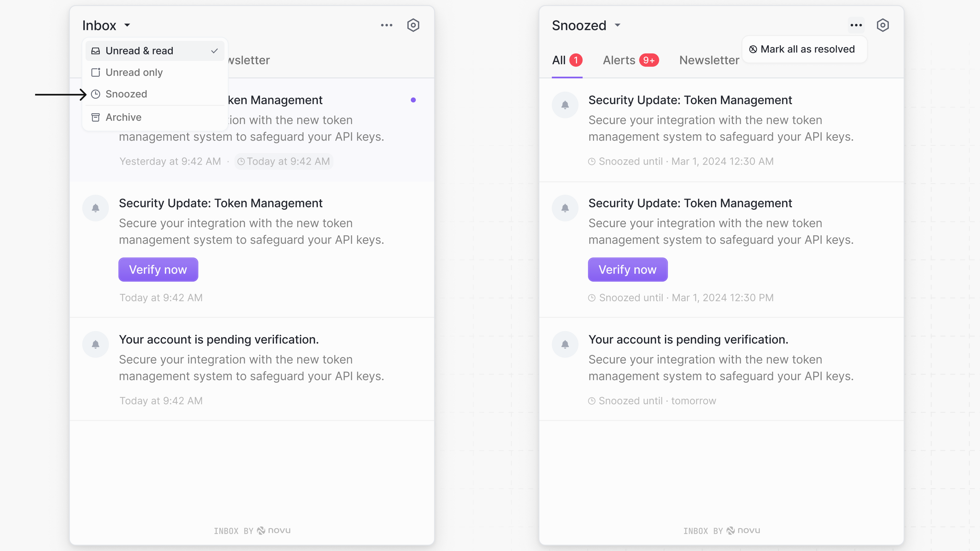
Task: Click the bell icon of the pending verification notification in Inbox
Action: point(95,344)
